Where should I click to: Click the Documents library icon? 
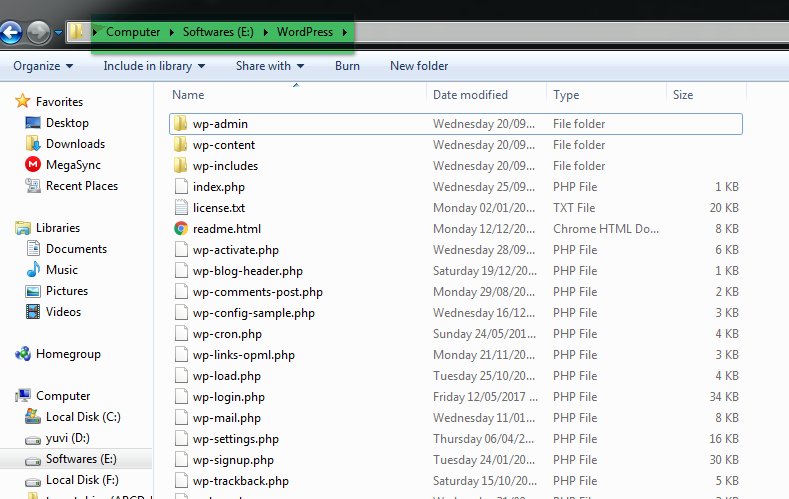pyautogui.click(x=33, y=248)
